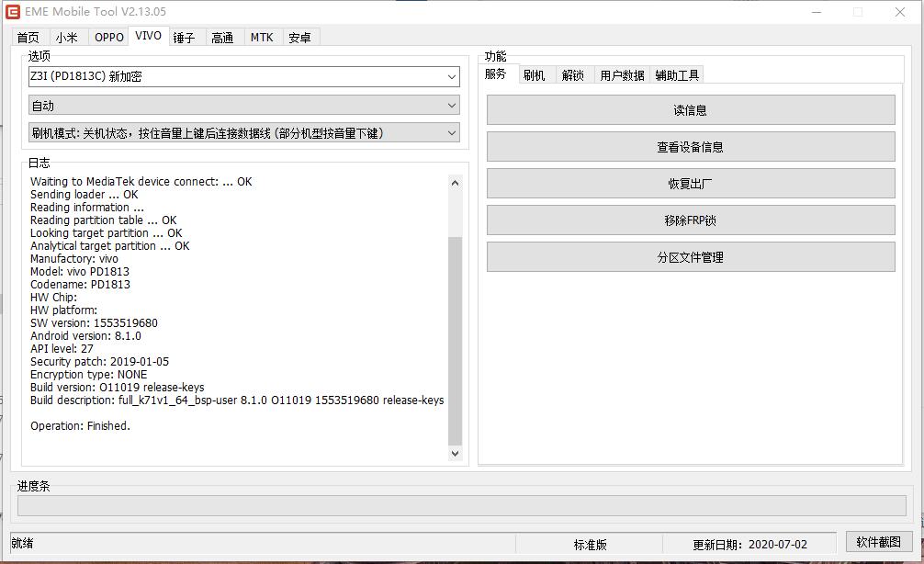924x564 pixels.
Task: Click 'Security patch: 2019-01-05' log entry
Action: coord(99,362)
